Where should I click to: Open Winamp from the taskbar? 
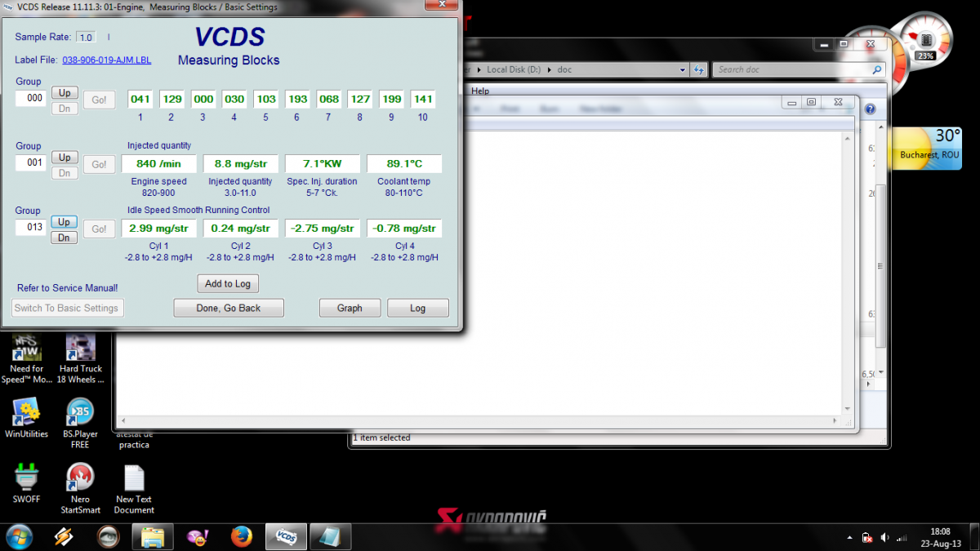point(64,536)
